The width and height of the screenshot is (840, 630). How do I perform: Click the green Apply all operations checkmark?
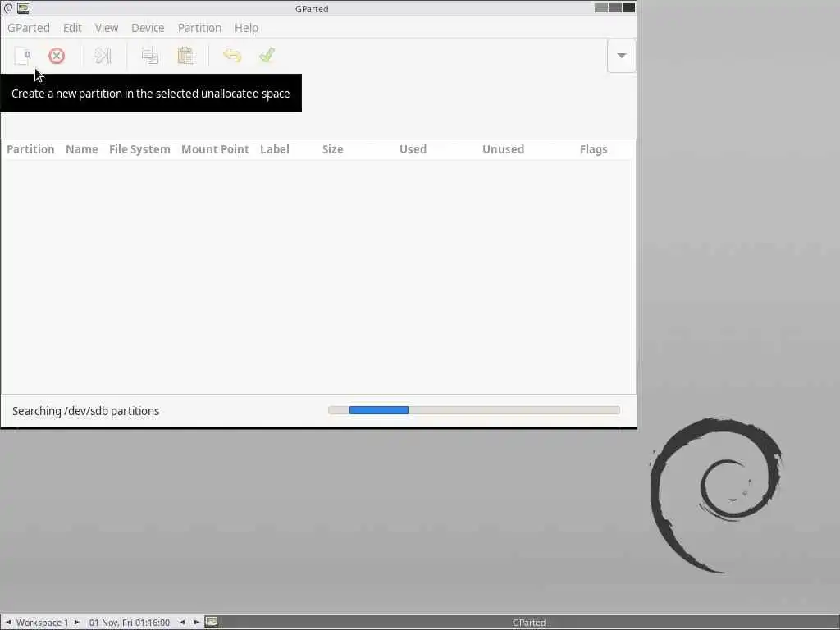[267, 55]
